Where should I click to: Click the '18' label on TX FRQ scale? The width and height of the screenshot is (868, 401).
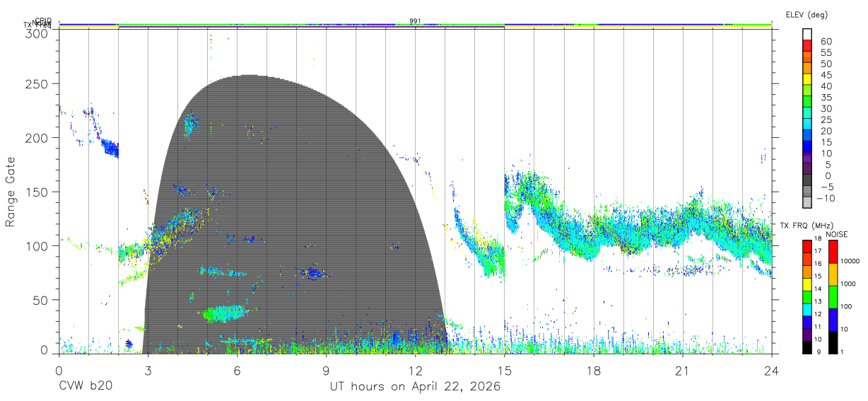coord(816,238)
